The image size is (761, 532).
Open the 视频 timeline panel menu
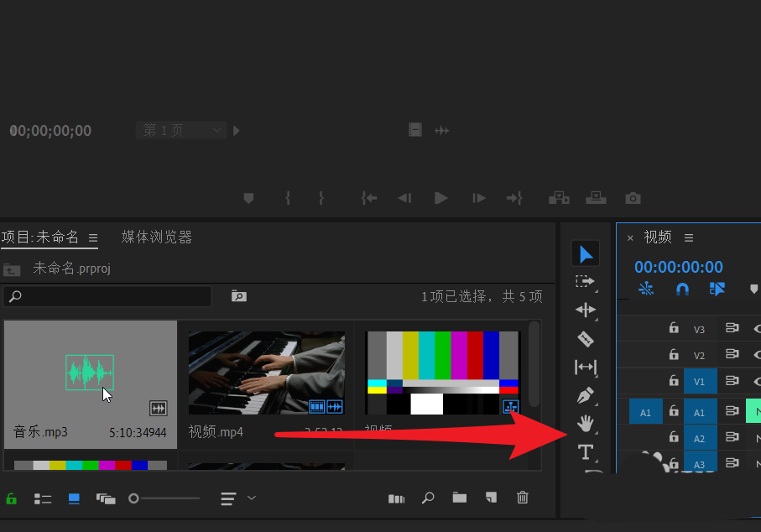pyautogui.click(x=688, y=237)
